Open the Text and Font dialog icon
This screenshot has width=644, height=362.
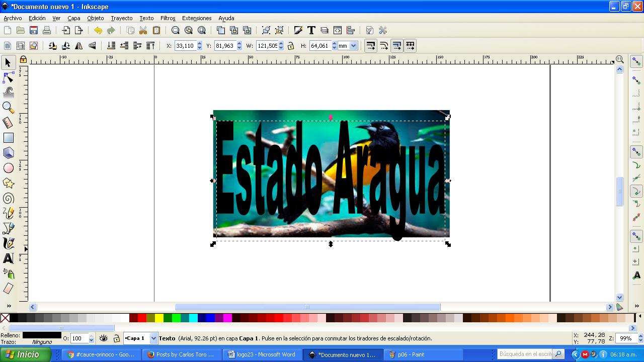[x=311, y=31]
